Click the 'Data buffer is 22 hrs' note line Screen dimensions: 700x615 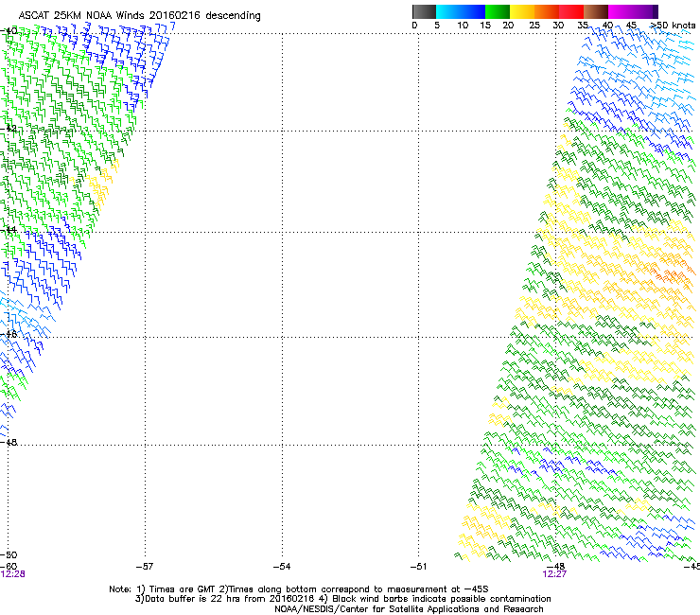pos(342,599)
